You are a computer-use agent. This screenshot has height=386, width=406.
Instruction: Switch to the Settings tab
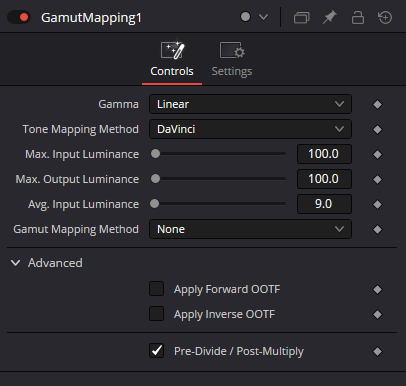pyautogui.click(x=232, y=60)
